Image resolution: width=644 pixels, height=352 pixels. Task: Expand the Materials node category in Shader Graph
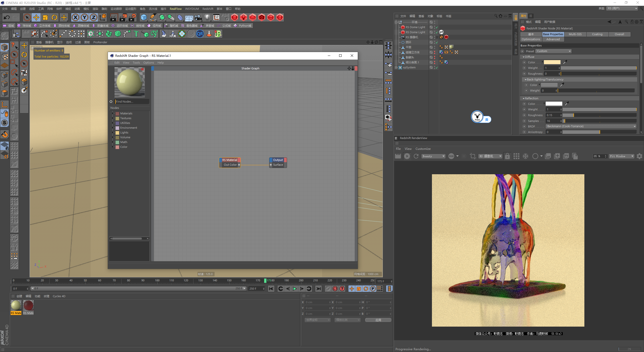[113, 113]
